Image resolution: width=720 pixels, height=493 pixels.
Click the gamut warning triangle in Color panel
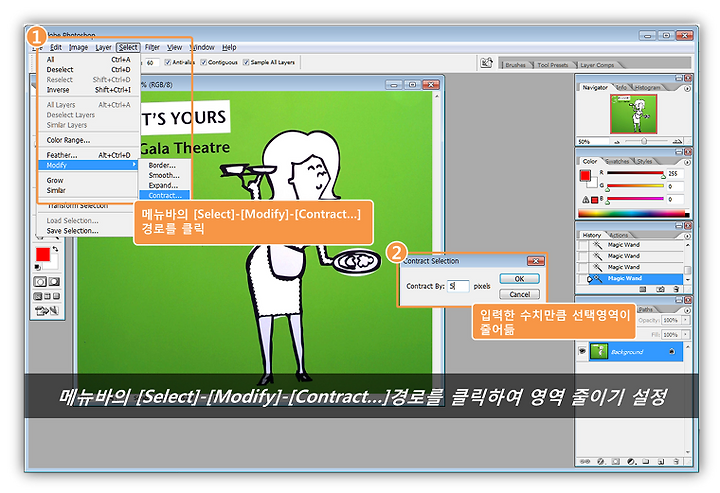pyautogui.click(x=585, y=200)
